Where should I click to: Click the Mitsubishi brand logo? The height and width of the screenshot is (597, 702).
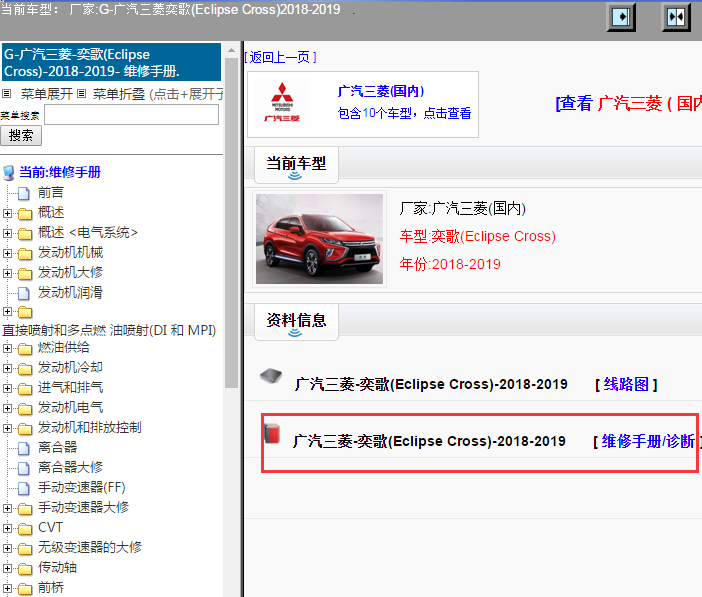[282, 103]
